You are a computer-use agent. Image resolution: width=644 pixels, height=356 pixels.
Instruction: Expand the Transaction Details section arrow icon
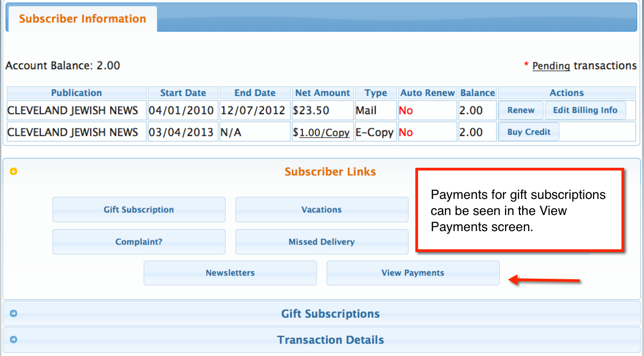point(14,339)
